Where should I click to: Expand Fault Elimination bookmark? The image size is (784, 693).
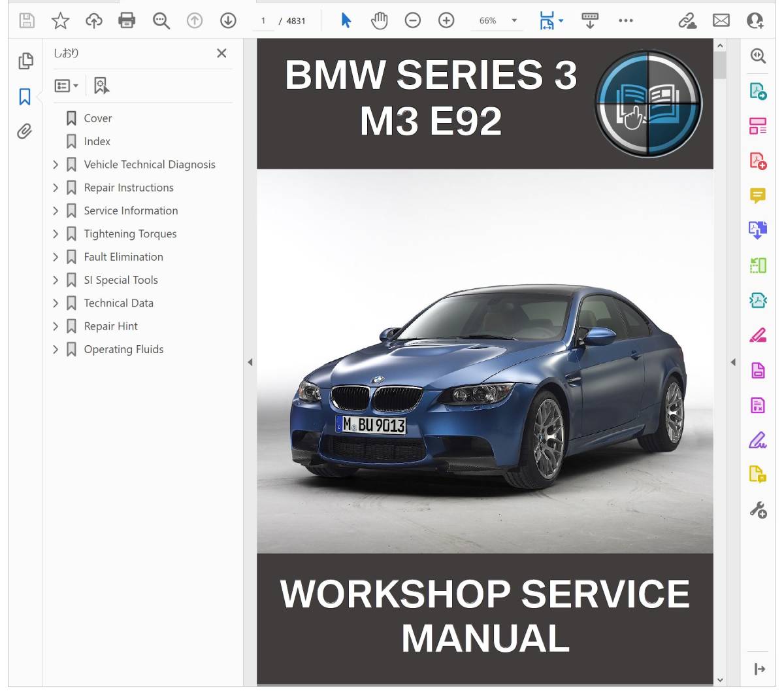pos(56,257)
